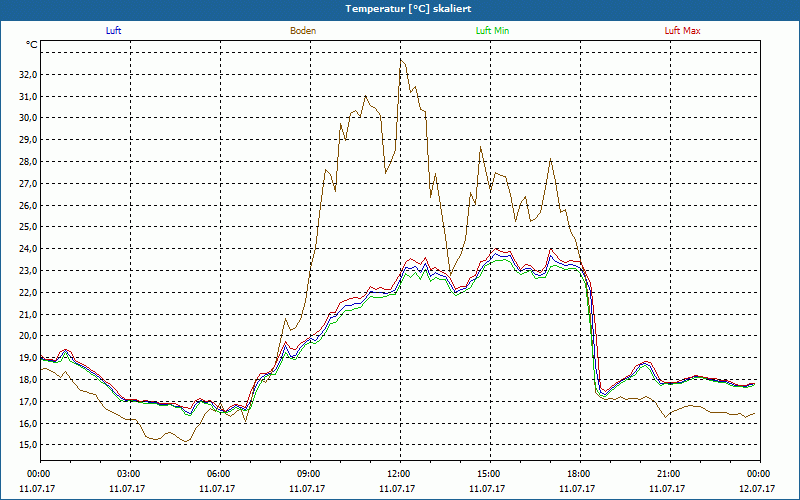Click the 09:00 time axis label
This screenshot has height=500, width=800.
pyautogui.click(x=308, y=474)
